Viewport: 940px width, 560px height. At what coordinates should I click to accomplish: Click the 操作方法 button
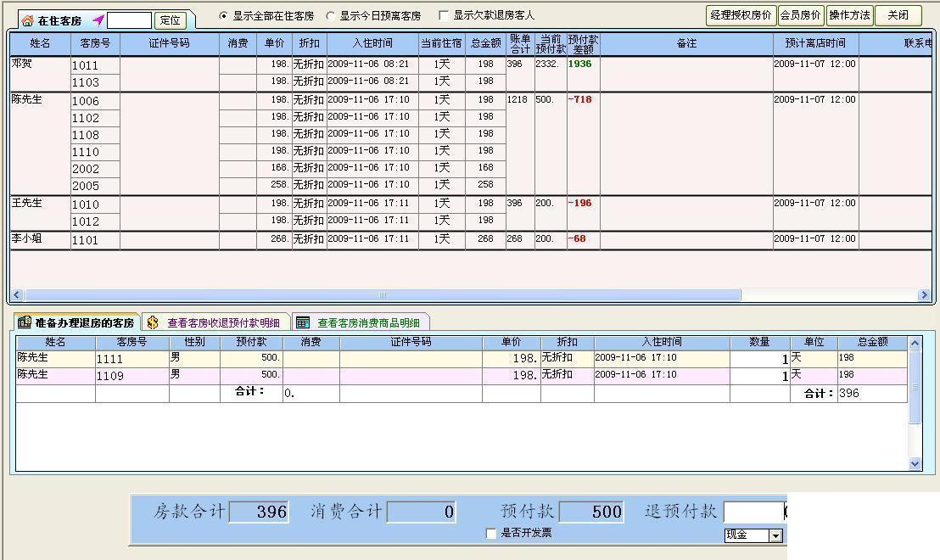[849, 15]
